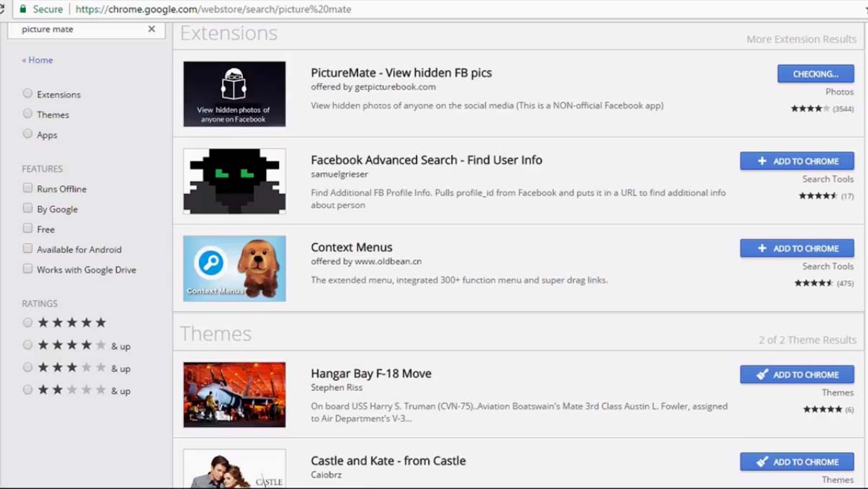Click More Extension Results link

pos(801,39)
